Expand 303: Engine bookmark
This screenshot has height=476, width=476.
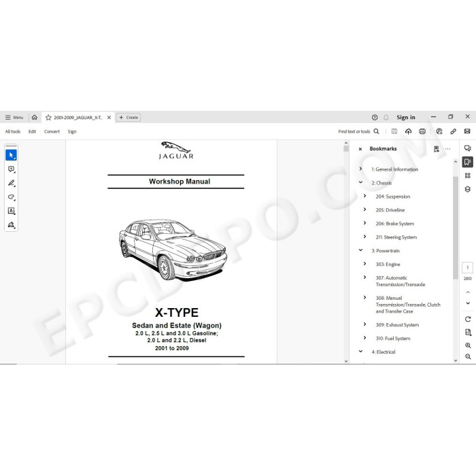[365, 264]
